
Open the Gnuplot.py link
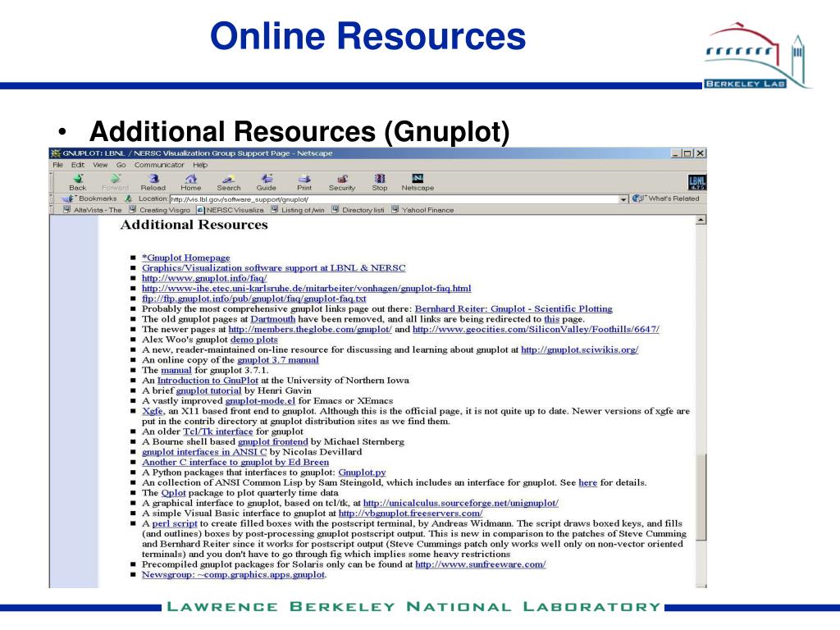(362, 472)
